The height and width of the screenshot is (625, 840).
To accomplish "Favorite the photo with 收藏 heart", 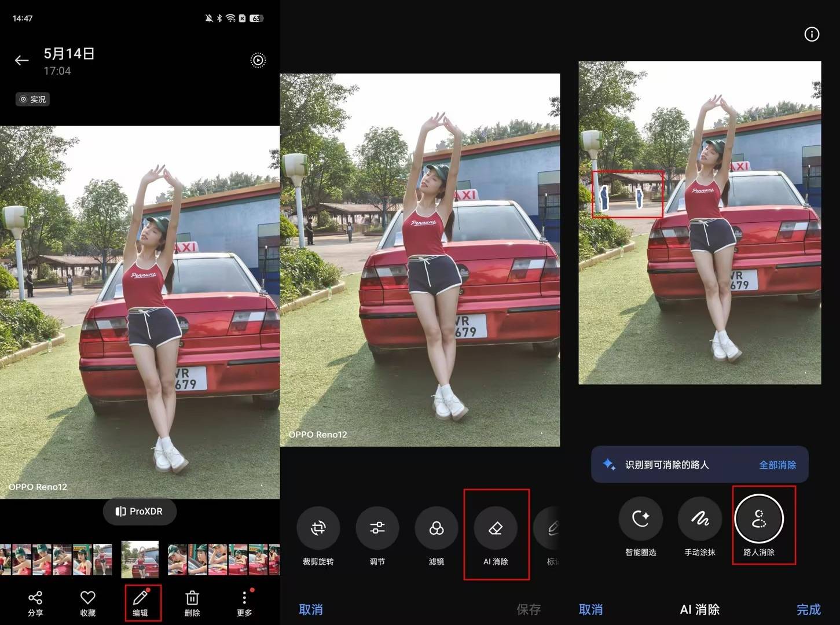I will pyautogui.click(x=87, y=602).
